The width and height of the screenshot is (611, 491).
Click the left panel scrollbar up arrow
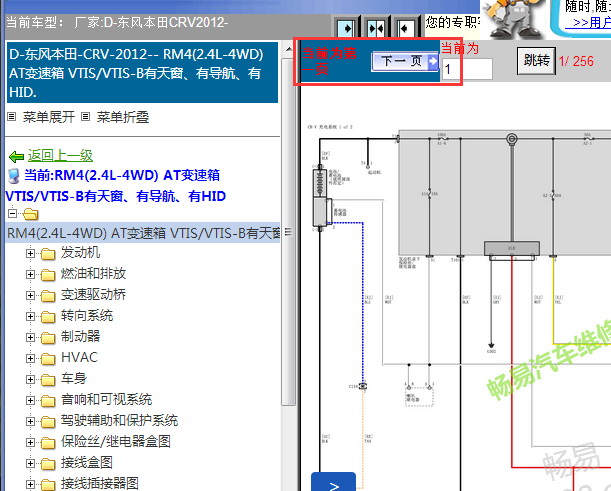289,49
